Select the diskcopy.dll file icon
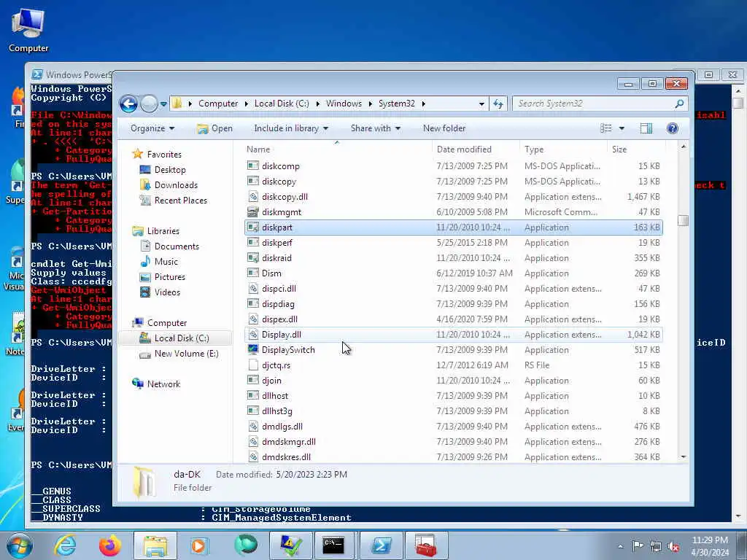This screenshot has width=747, height=560. click(x=253, y=197)
